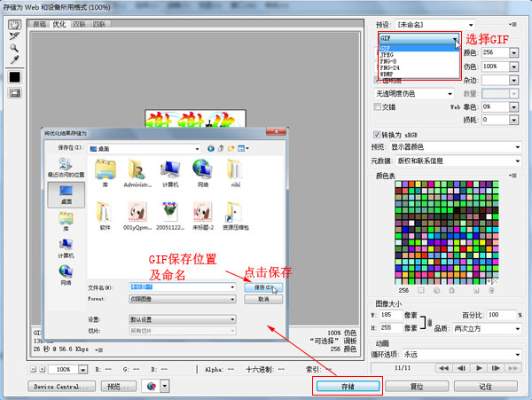Open the Format dropdown in save dialog
532x400 pixels.
pos(183,299)
